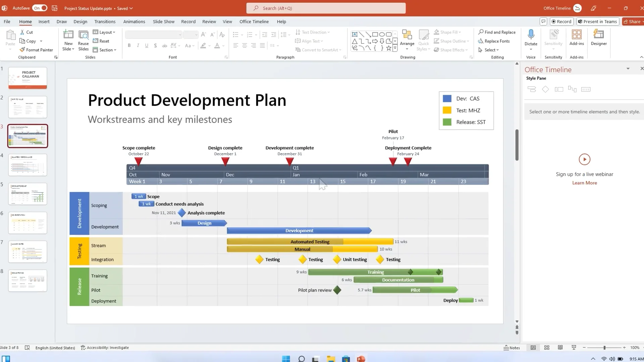Viewport: 644px width, 362px height.
Task: Select slide 4 thumbnail in panel
Action: tap(28, 165)
